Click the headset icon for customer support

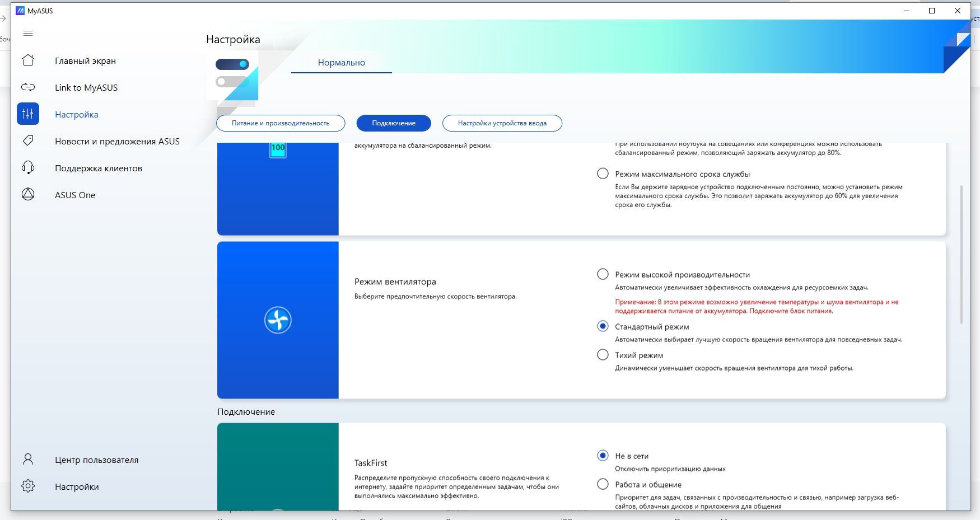[28, 168]
